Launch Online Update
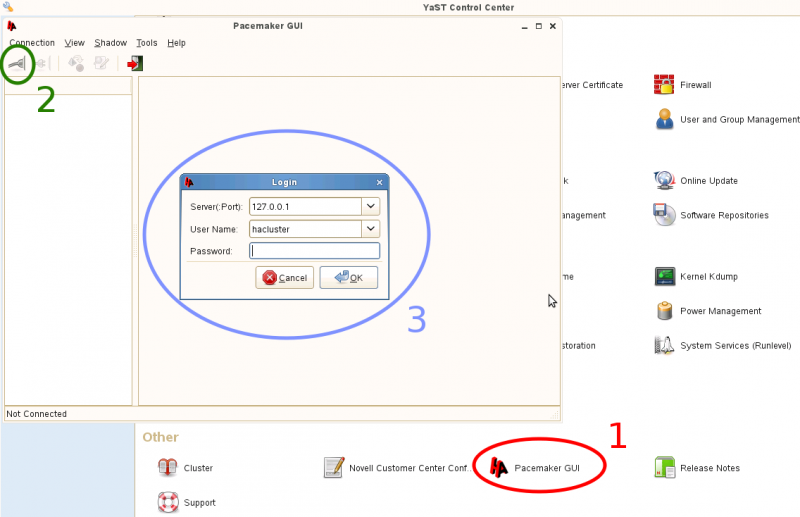 click(696, 181)
